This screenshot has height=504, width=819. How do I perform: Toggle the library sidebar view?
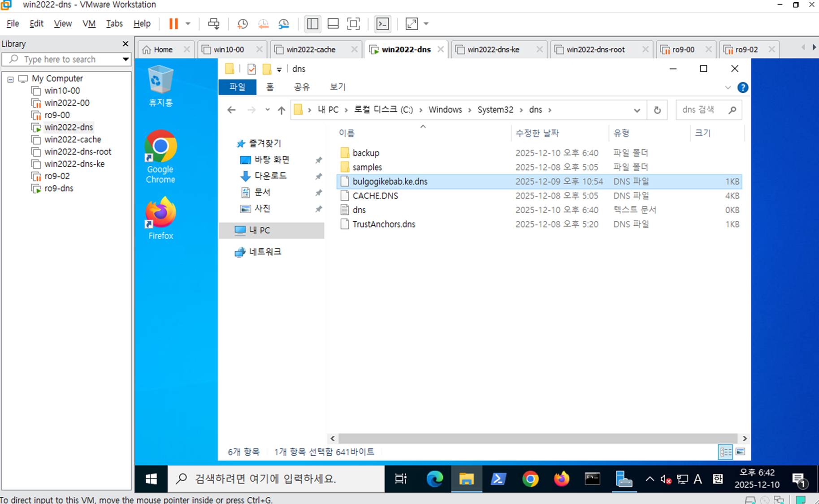(x=312, y=24)
